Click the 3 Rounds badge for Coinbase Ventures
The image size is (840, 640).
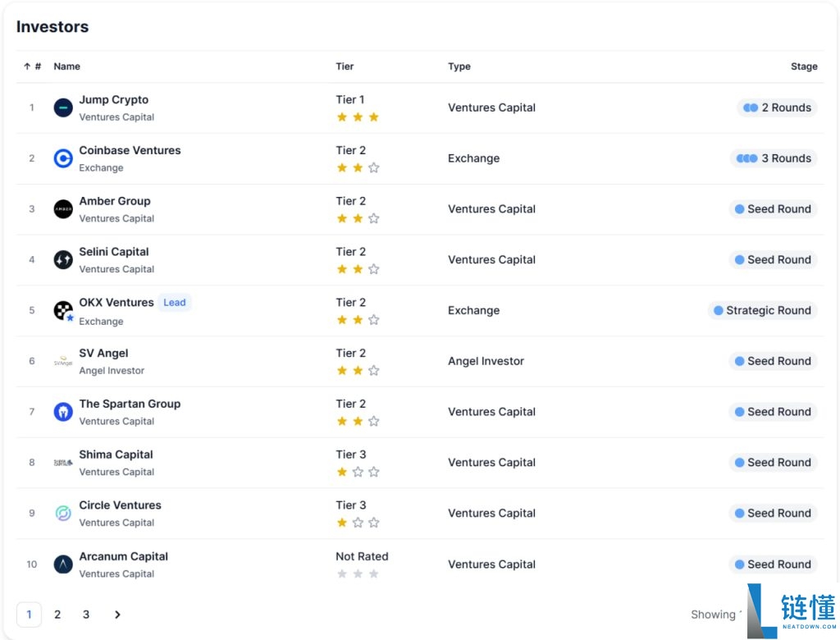[774, 158]
